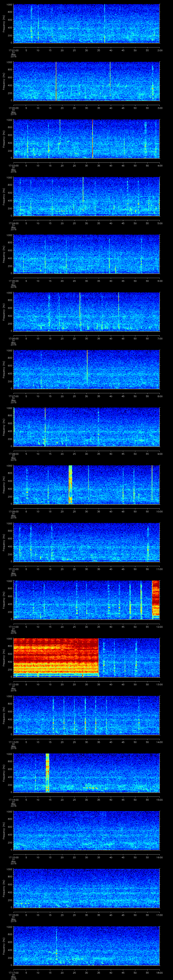The width and height of the screenshot is (173, 980).
Task: Open the spectrogram panel starting at 17:10:00
Action: click(86, 542)
